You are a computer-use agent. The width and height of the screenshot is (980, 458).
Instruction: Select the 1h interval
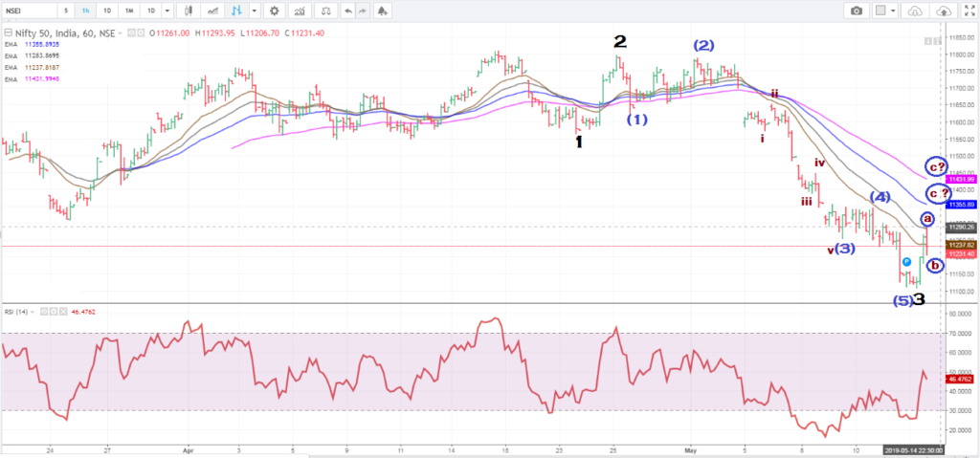85,11
